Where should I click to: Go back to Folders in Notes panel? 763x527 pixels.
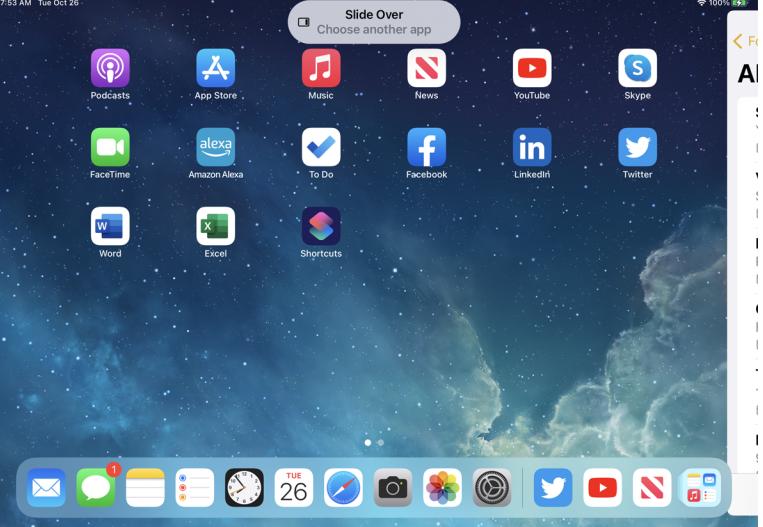744,41
